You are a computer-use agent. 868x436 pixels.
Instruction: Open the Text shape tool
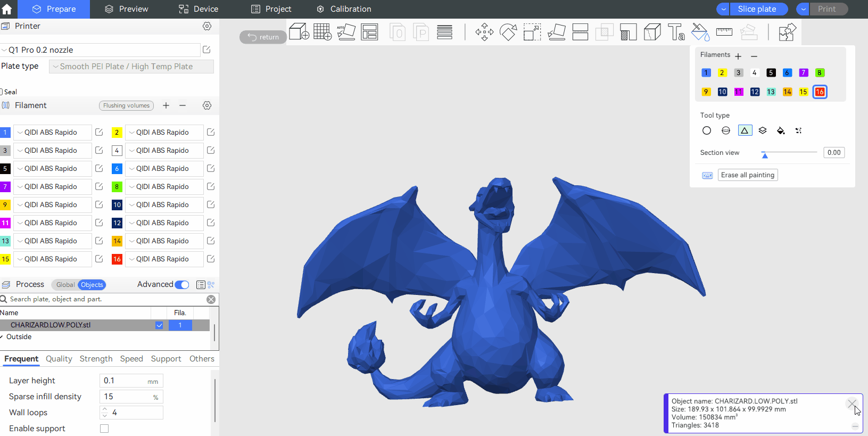pos(676,32)
